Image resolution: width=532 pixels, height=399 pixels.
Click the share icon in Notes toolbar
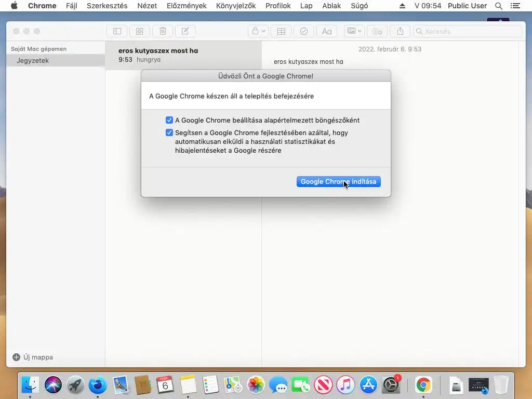pos(400,31)
